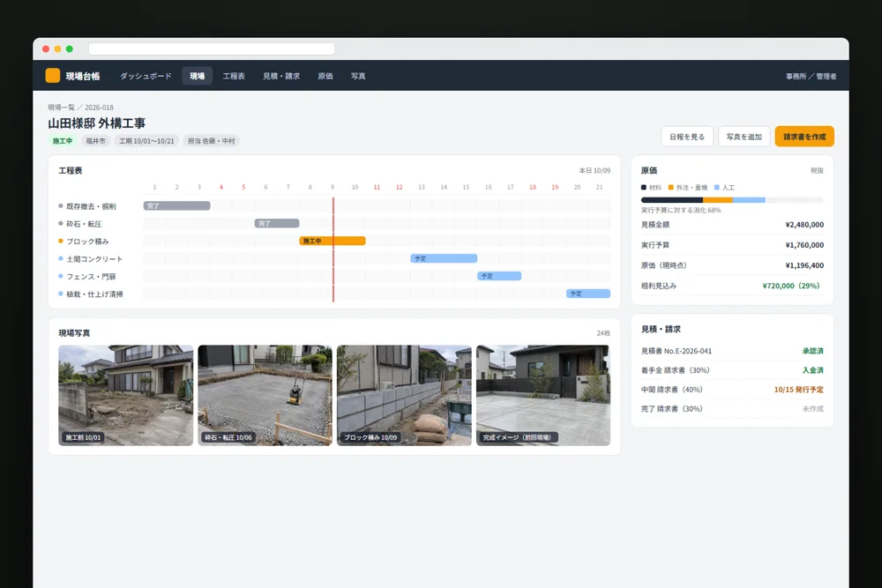Click the 承認済 status

coord(813,351)
